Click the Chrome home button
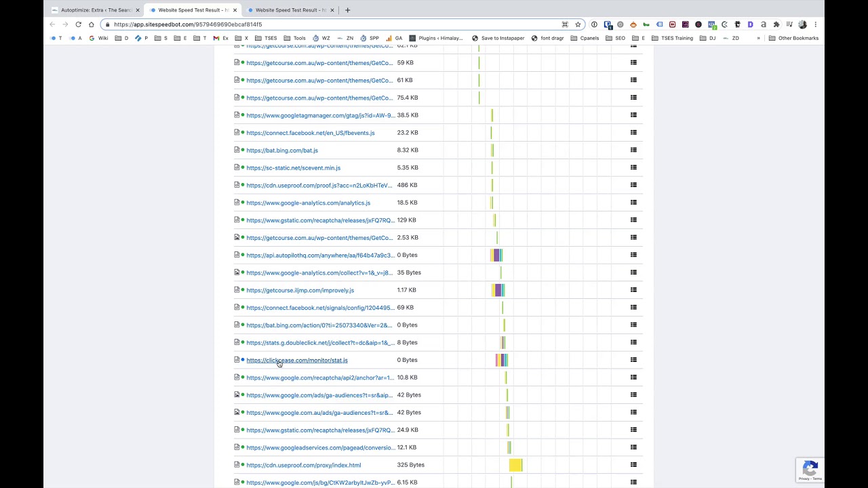 tap(91, 24)
